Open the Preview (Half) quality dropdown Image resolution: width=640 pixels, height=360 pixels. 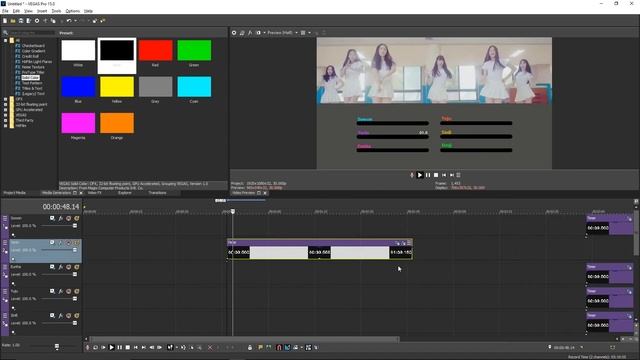click(x=296, y=33)
